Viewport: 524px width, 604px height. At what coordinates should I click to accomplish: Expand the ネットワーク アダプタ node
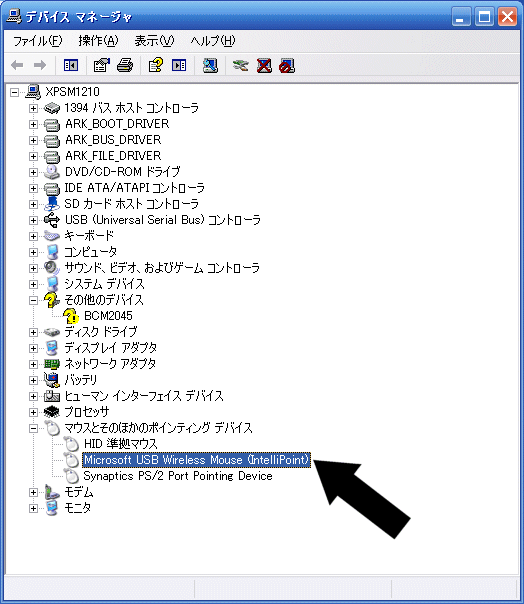point(33,364)
